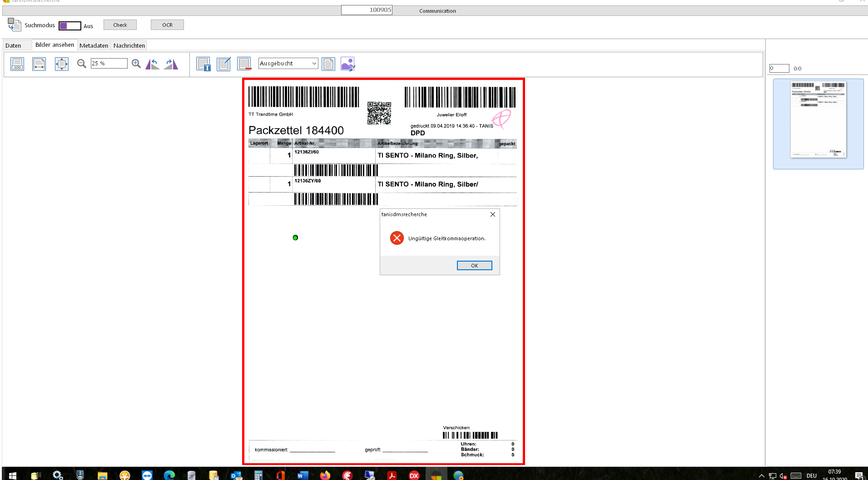The image size is (868, 480).
Task: Open the image paint editor icon
Action: (347, 64)
